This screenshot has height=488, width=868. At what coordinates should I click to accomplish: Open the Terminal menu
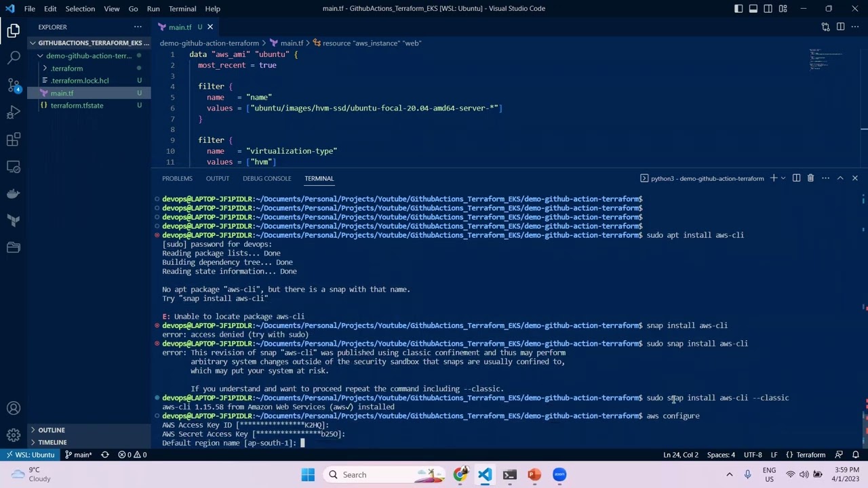point(182,9)
